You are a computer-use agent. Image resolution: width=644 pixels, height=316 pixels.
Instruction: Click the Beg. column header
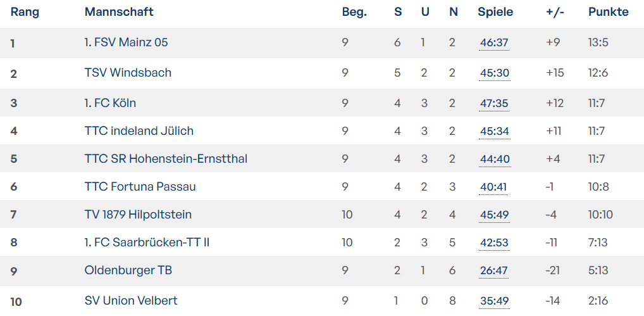click(354, 12)
